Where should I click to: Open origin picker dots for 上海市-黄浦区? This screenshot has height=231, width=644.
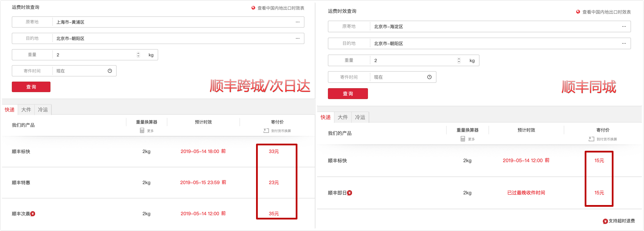(297, 22)
